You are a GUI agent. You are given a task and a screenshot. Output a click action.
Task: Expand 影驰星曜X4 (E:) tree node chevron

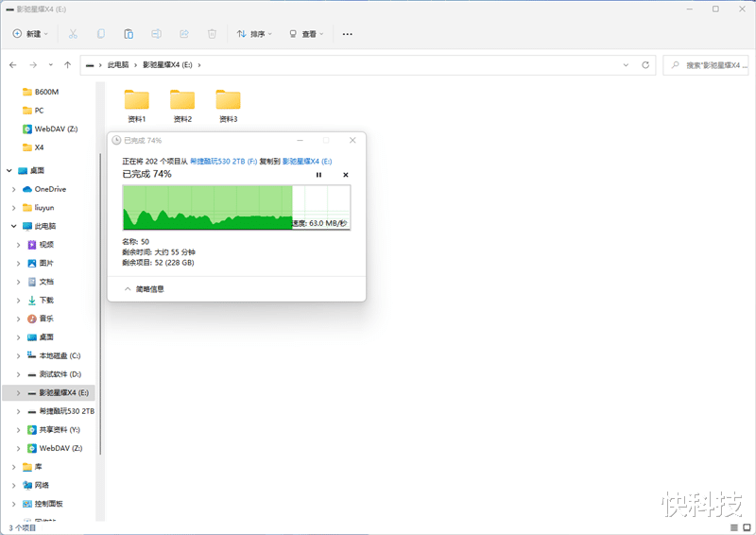point(18,392)
